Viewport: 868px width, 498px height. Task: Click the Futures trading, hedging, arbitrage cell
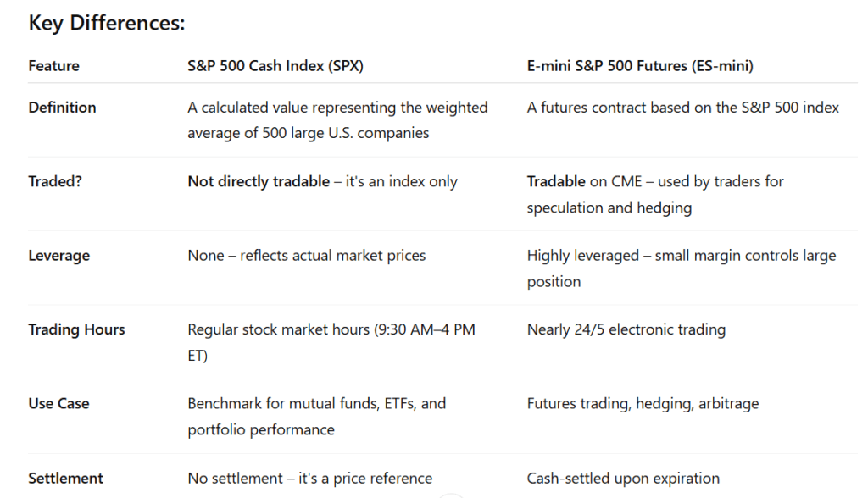click(643, 404)
